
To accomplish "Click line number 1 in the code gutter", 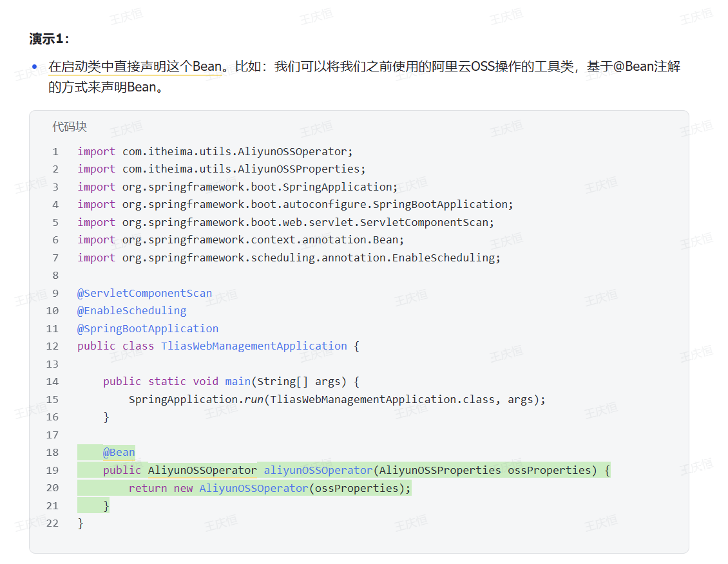I will click(55, 151).
